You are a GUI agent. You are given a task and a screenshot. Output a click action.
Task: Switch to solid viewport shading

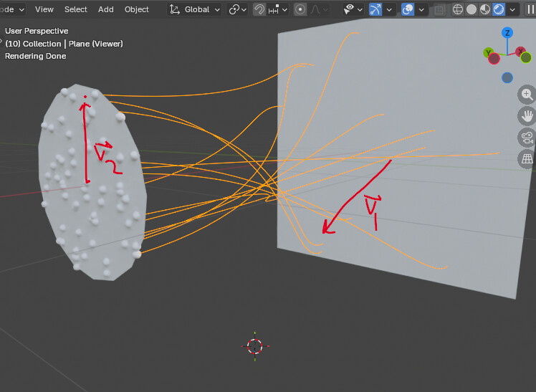pyautogui.click(x=472, y=9)
